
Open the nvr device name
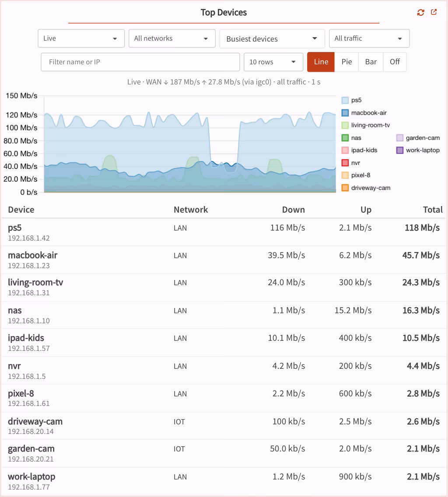click(x=14, y=366)
